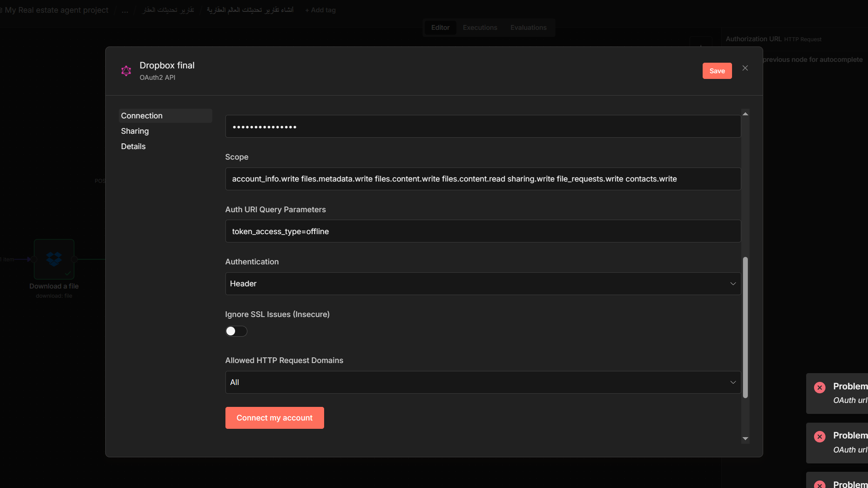The width and height of the screenshot is (868, 488).
Task: Select the Connection section
Action: tap(142, 116)
